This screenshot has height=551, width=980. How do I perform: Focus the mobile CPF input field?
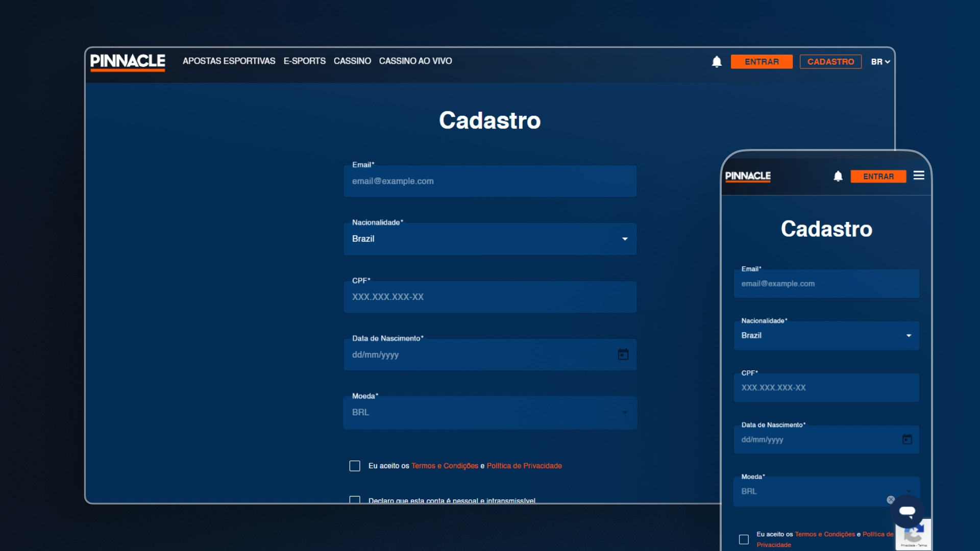[826, 388]
